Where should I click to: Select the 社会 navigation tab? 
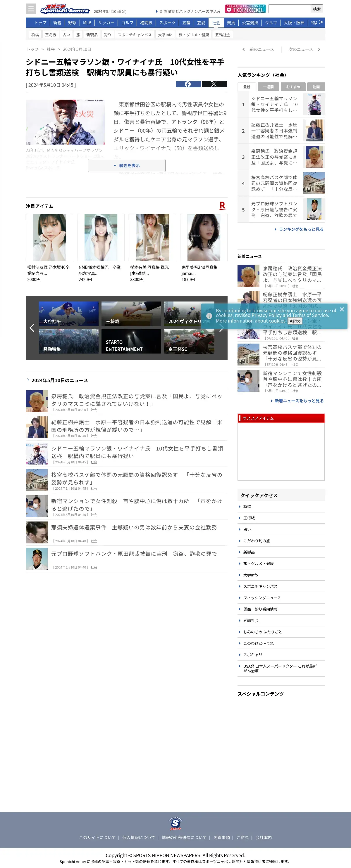coord(216,22)
